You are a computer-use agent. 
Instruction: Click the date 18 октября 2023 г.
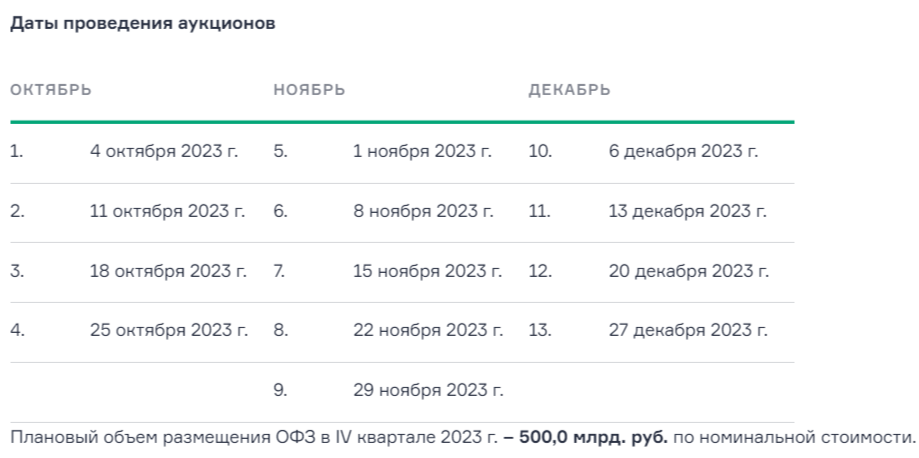click(168, 271)
